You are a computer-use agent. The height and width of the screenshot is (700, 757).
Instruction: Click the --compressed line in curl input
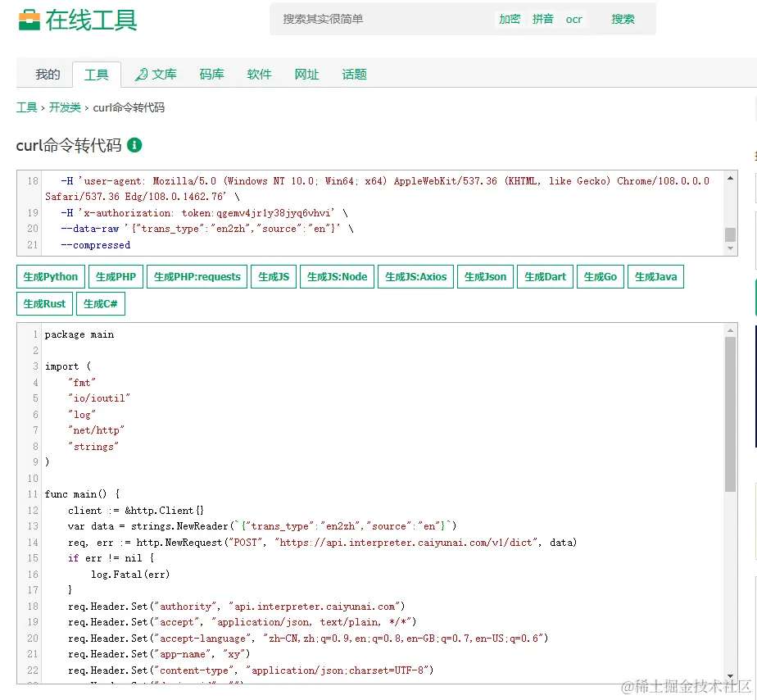coord(96,245)
